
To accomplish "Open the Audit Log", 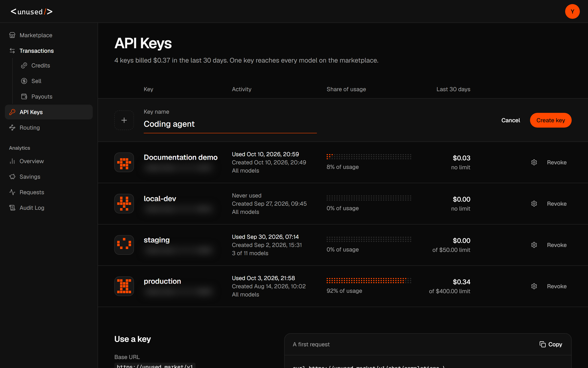I will (x=49, y=208).
